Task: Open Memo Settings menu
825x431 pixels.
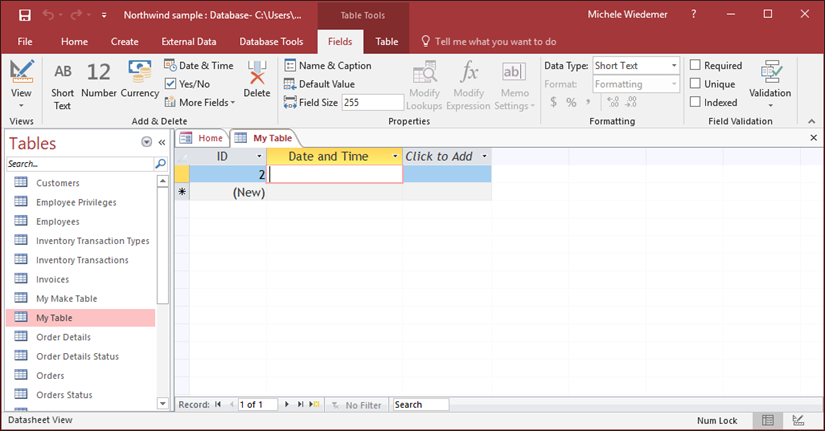Action: (x=515, y=85)
